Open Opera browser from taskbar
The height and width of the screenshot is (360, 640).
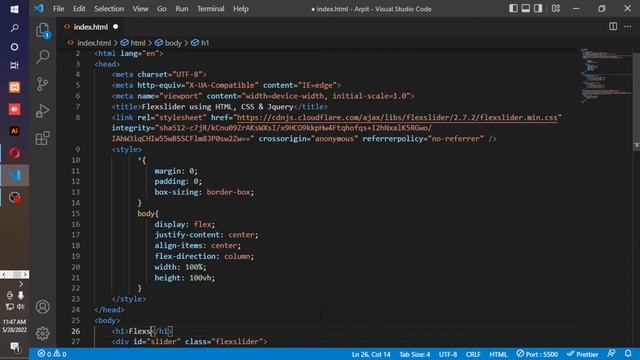pos(14,153)
